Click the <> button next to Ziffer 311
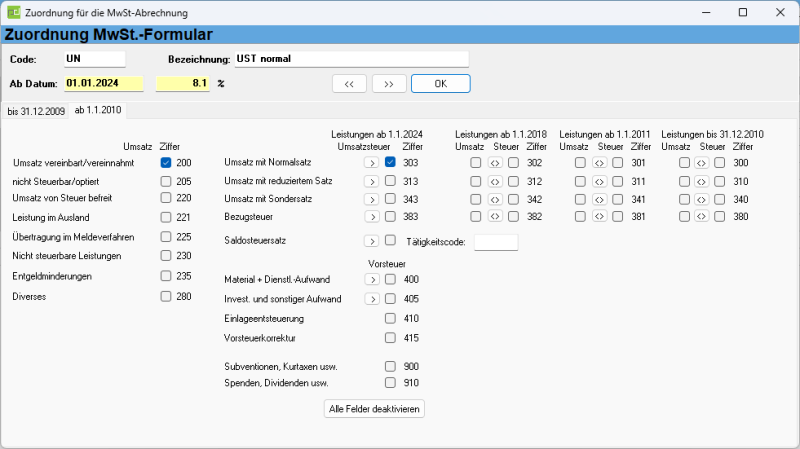The height and width of the screenshot is (449, 800). coord(599,182)
